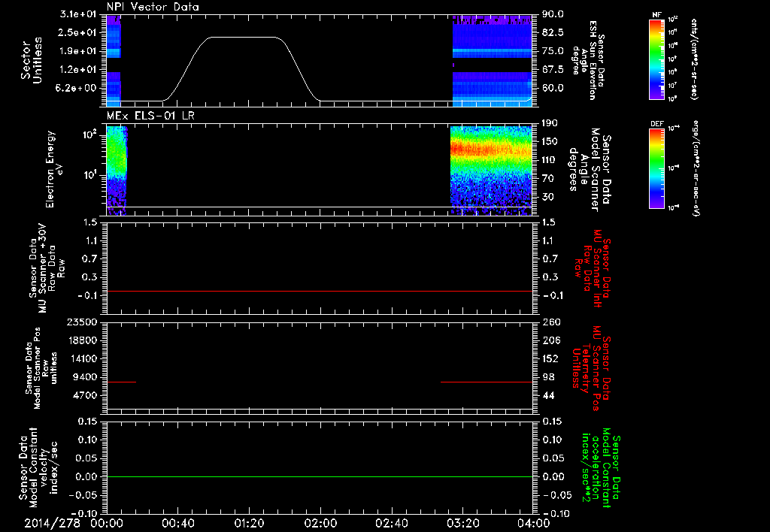Click the "206" telemetry tick label
The height and width of the screenshot is (532, 770).
point(550,340)
